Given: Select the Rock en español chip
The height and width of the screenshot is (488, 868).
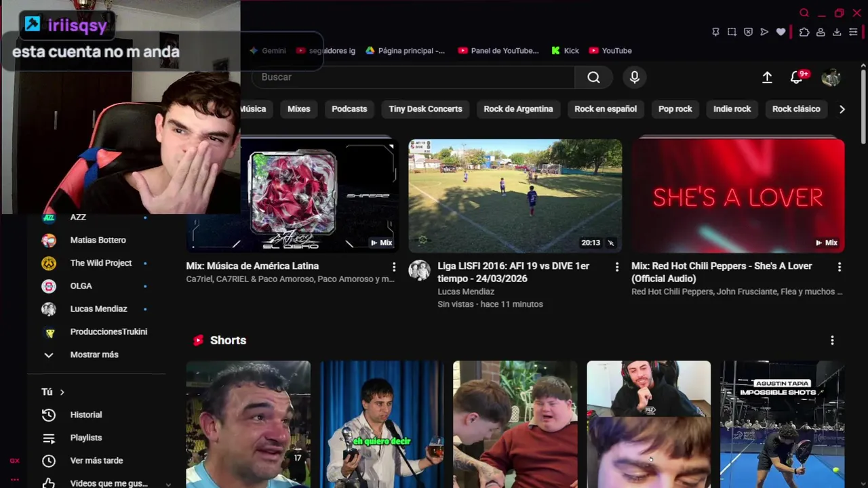Looking at the screenshot, I should (606, 109).
